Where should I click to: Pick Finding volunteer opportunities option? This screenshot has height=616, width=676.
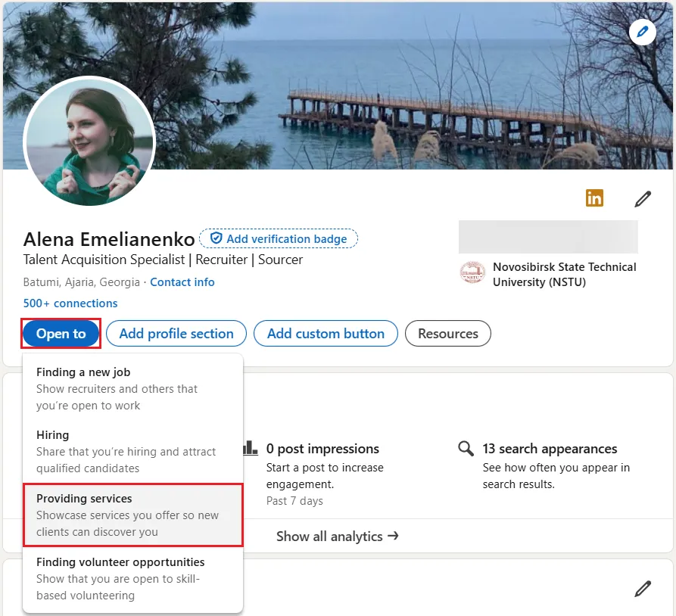pyautogui.click(x=120, y=562)
